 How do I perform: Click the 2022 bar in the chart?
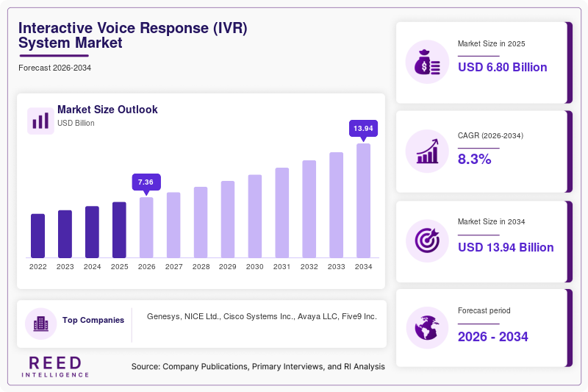tap(38, 236)
